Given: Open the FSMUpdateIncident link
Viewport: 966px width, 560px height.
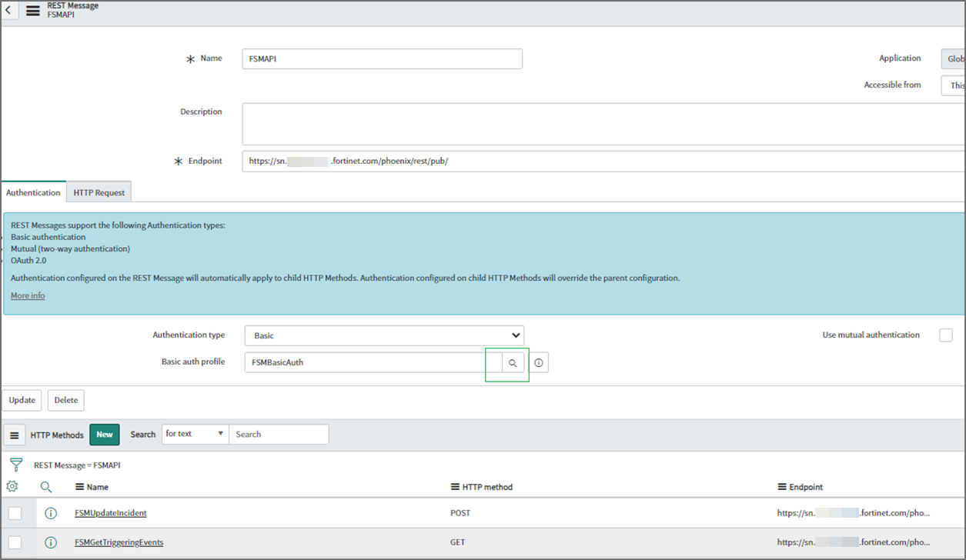Looking at the screenshot, I should [x=110, y=513].
